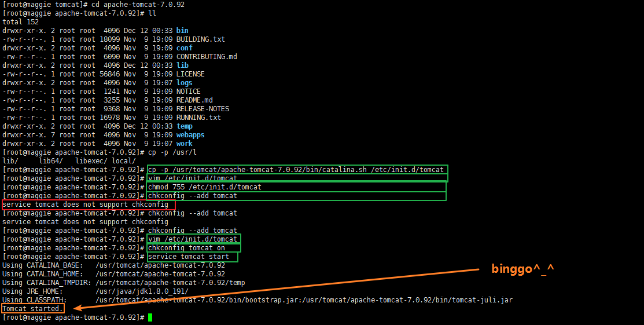This screenshot has width=644, height=325.
Task: Click the 'libexec/' completion suggestion
Action: [91, 161]
